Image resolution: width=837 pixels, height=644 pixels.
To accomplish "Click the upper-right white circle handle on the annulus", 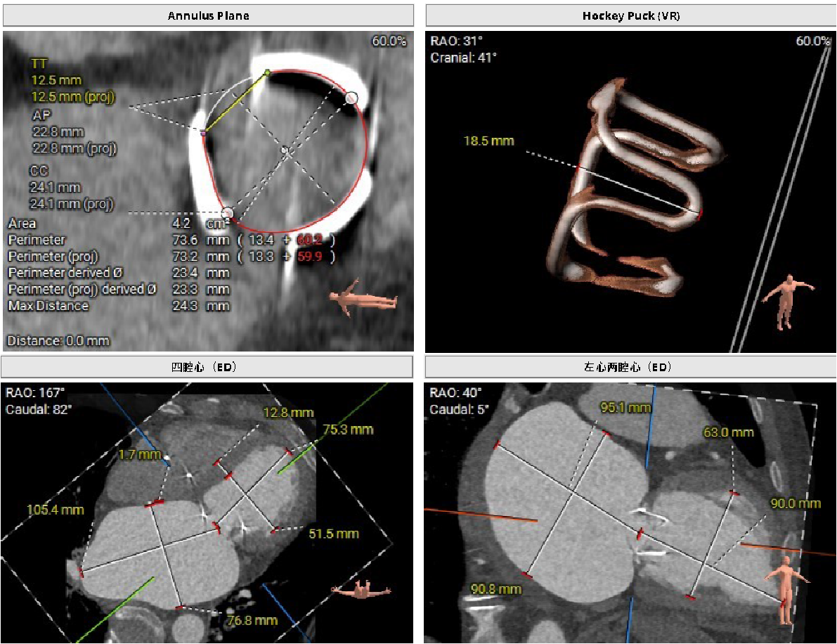I will pyautogui.click(x=351, y=98).
